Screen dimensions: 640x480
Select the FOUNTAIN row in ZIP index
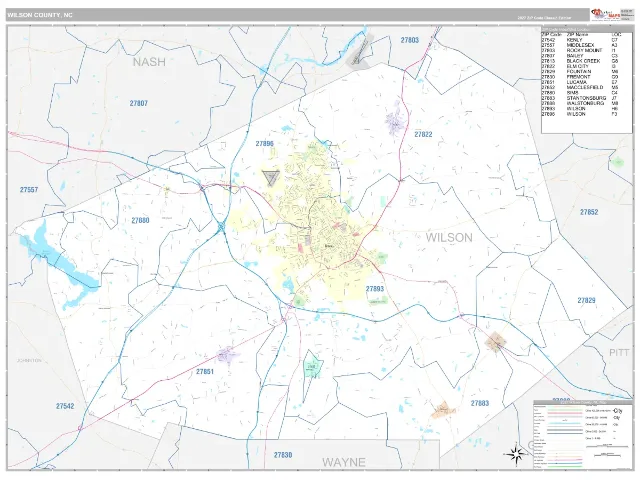pyautogui.click(x=580, y=72)
